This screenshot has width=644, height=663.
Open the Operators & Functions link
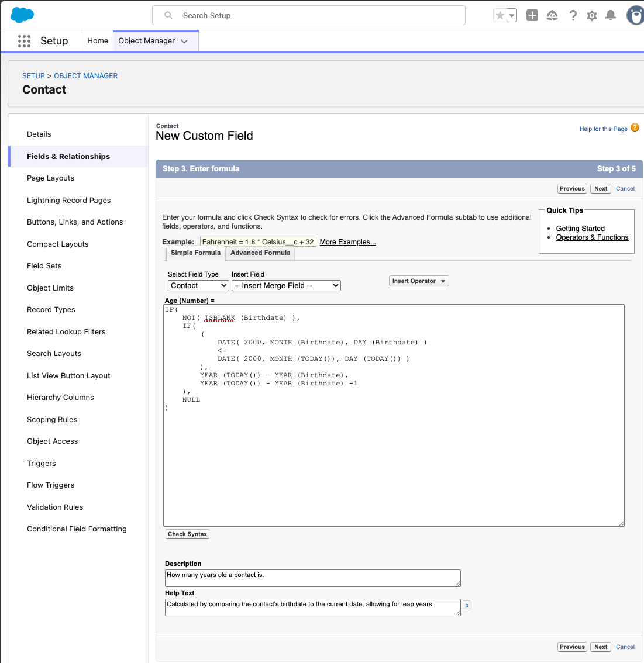(592, 237)
